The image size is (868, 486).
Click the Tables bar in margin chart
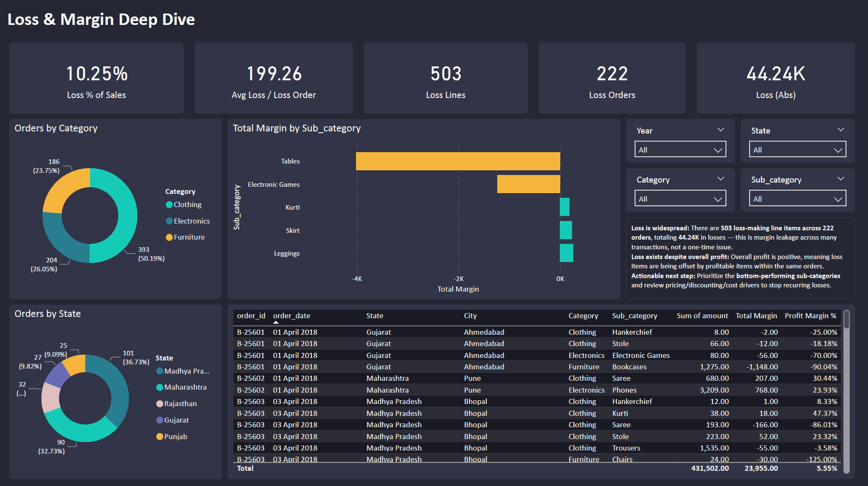pyautogui.click(x=458, y=161)
